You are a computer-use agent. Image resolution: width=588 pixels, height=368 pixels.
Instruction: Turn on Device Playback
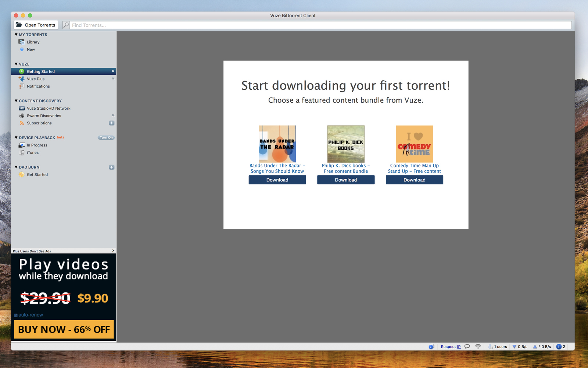(x=106, y=138)
